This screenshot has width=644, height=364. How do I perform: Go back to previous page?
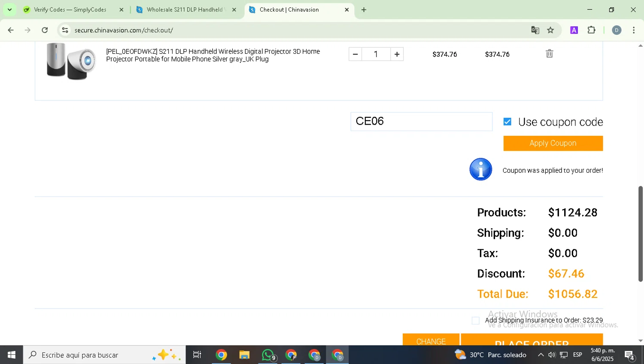(11, 30)
